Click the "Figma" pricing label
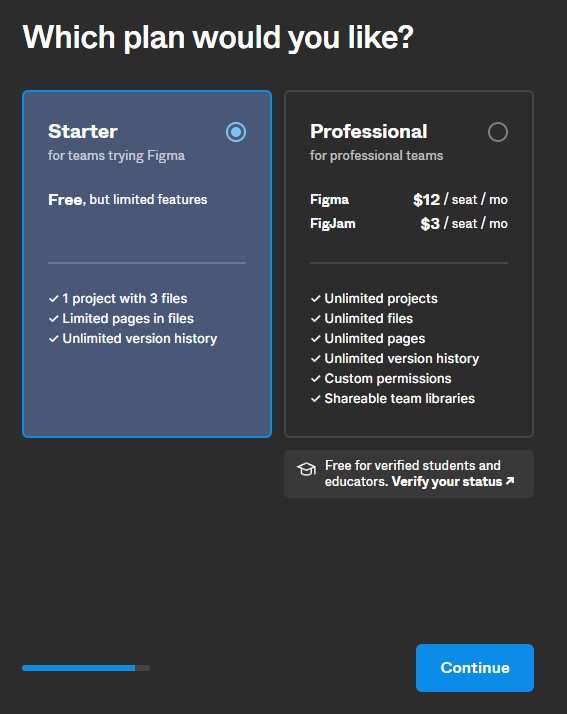567x714 pixels. click(329, 199)
